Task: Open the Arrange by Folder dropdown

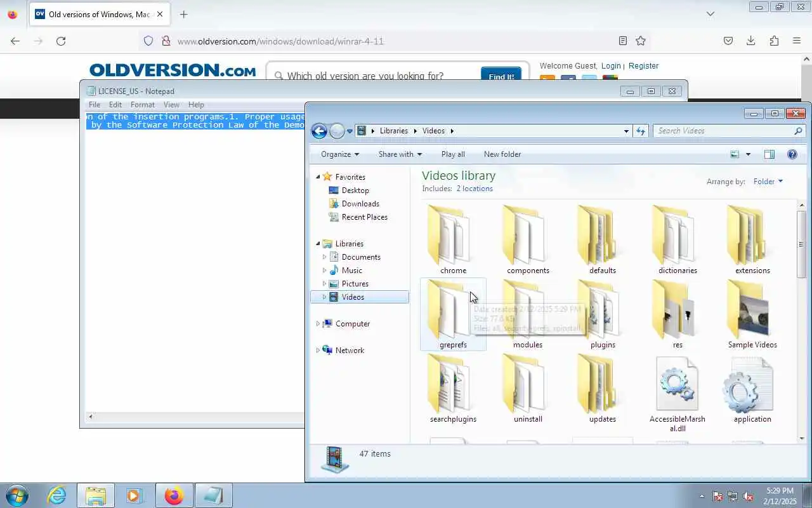Action: pos(768,182)
